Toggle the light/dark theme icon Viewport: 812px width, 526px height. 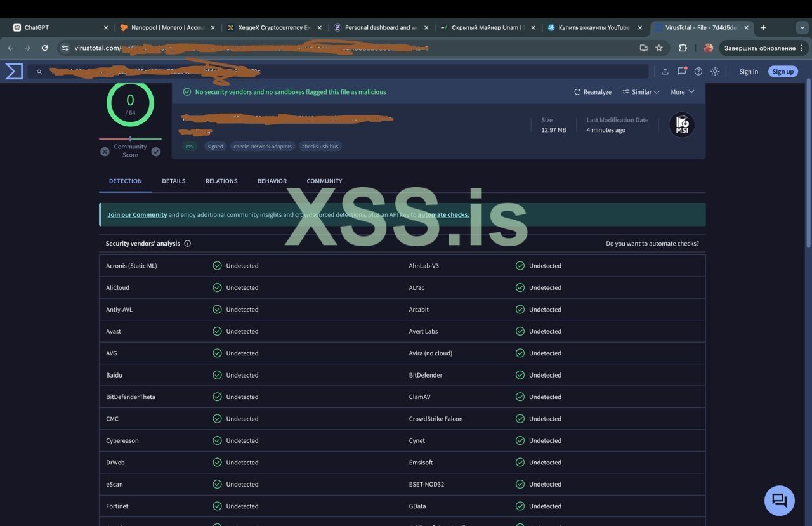[715, 72]
